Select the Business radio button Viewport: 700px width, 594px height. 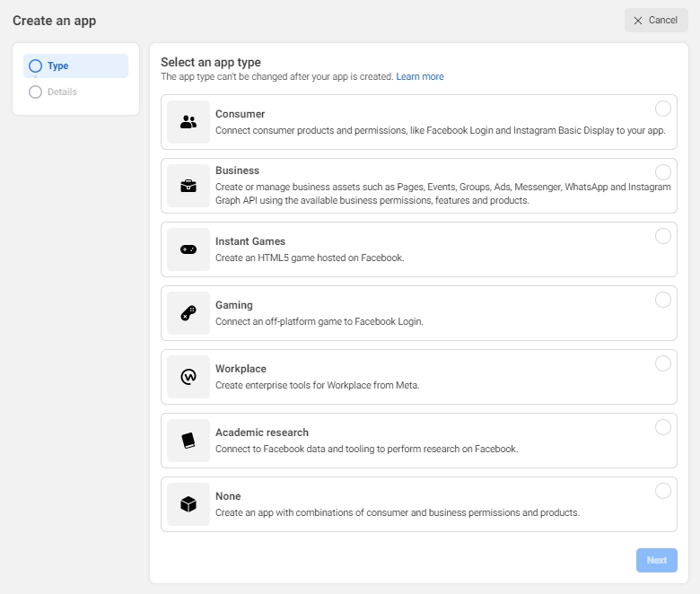click(x=663, y=172)
